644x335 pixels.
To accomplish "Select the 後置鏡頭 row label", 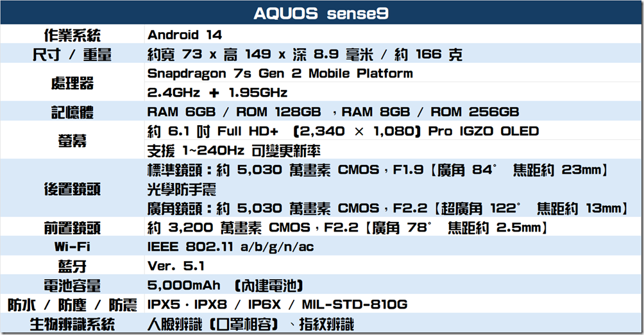I will pyautogui.click(x=72, y=189).
